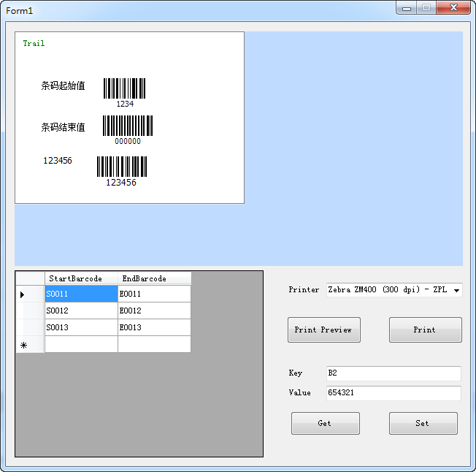Select the row header with arrow indicator
The width and height of the screenshot is (476, 472).
[30, 294]
